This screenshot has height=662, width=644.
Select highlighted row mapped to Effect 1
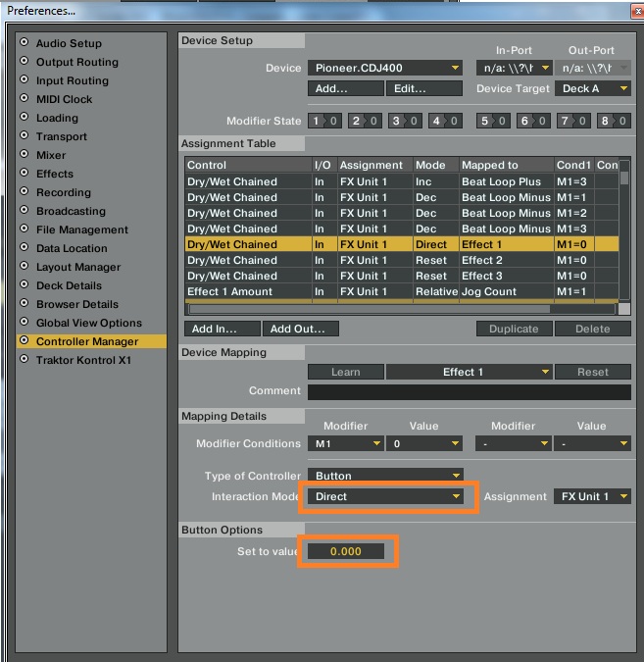click(402, 244)
